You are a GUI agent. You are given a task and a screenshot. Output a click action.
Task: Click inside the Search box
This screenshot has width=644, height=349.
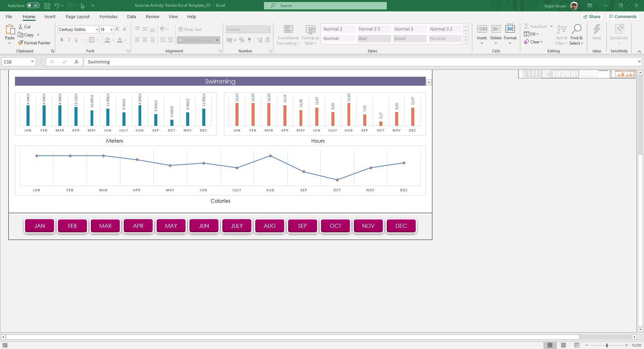pyautogui.click(x=325, y=5)
